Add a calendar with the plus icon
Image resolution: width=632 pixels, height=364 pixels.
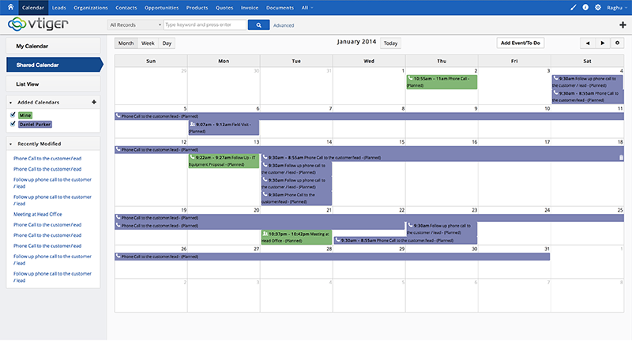tap(94, 103)
